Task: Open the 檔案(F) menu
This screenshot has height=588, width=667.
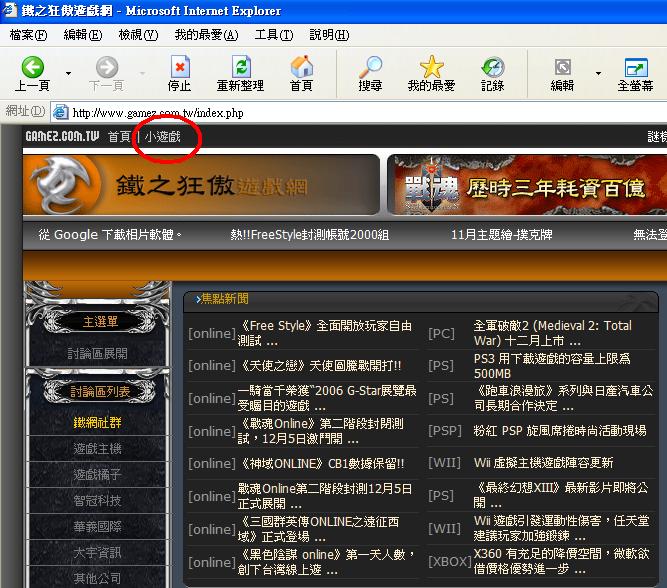Action: tap(28, 34)
